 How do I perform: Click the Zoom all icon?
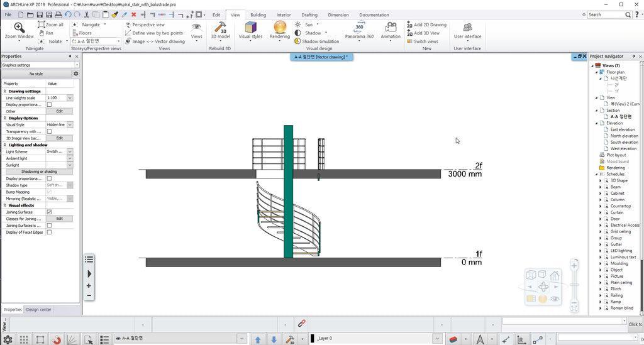tap(41, 25)
